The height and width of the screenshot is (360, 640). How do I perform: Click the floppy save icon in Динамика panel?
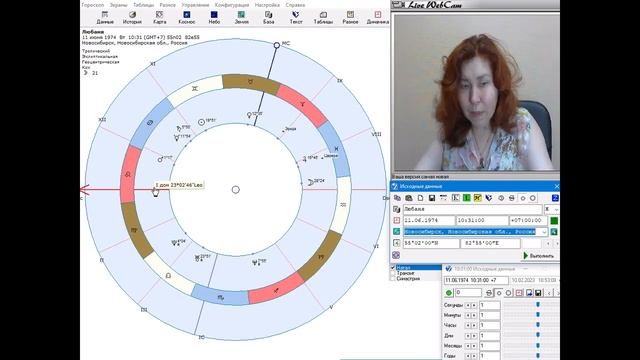(538, 293)
